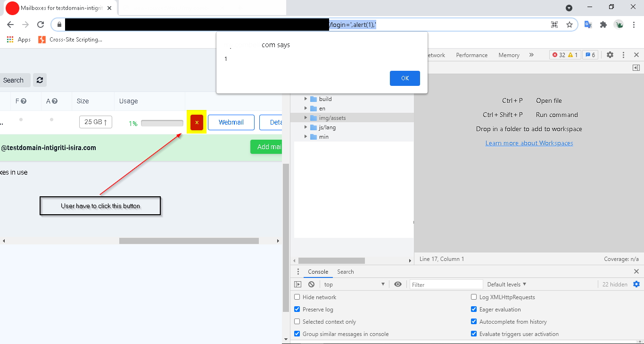Expand the build folder in tree

pyautogui.click(x=305, y=99)
